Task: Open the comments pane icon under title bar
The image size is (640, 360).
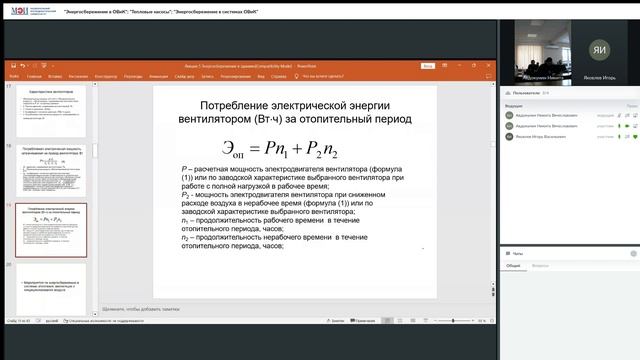Action: tap(489, 76)
